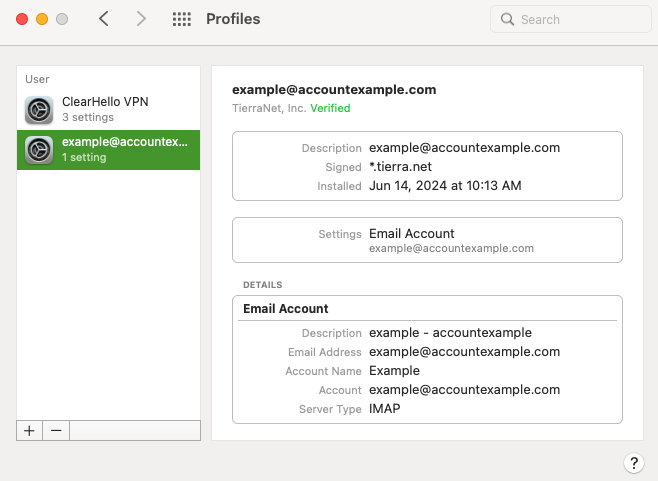Click the green Verified status label
This screenshot has width=658, height=481.
(330, 108)
